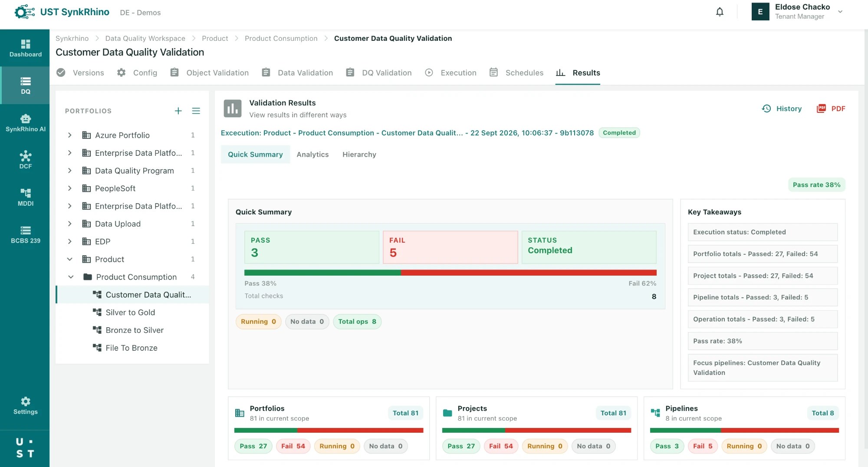
Task: Click the Versions checkmark icon
Action: (x=61, y=72)
